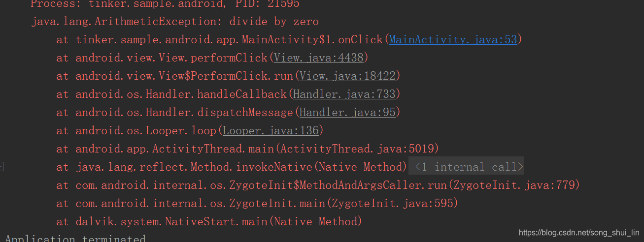644x242 pixels.
Task: Select 'android.view.View.performClick' text
Action: point(171,58)
